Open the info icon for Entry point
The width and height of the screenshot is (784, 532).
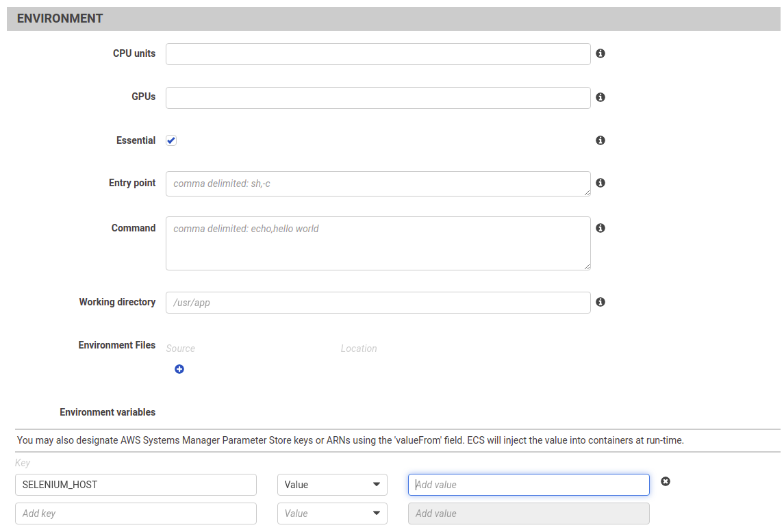pyautogui.click(x=600, y=183)
